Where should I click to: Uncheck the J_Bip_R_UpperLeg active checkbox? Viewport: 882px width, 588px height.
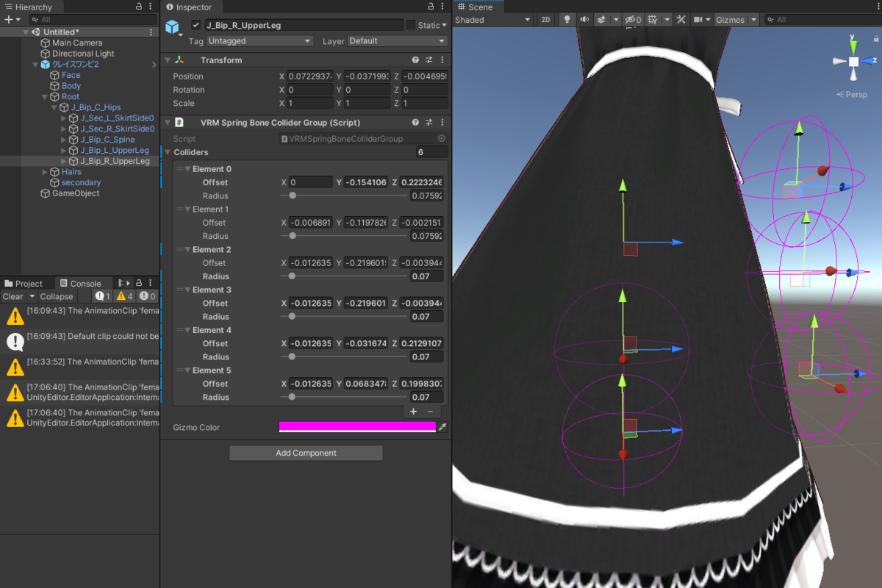196,24
